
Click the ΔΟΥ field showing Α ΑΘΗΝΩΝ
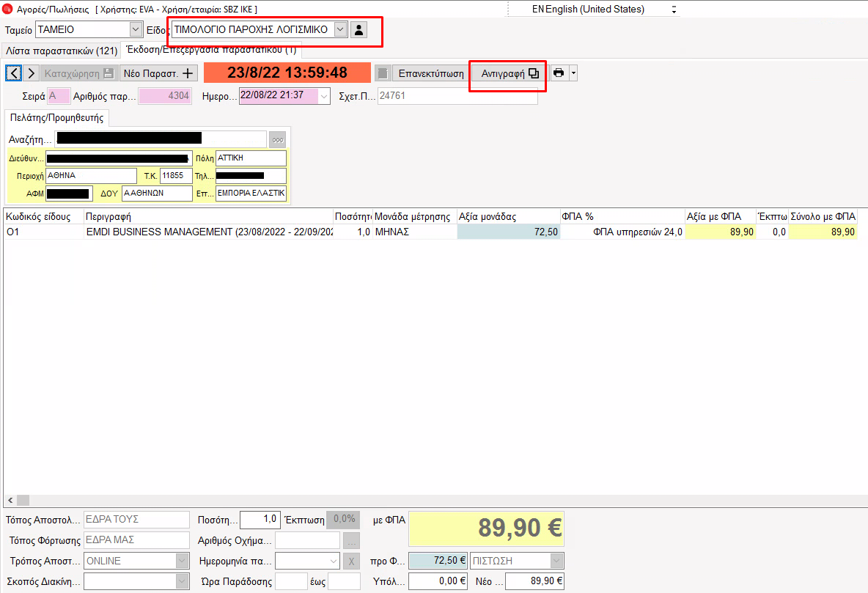[157, 194]
